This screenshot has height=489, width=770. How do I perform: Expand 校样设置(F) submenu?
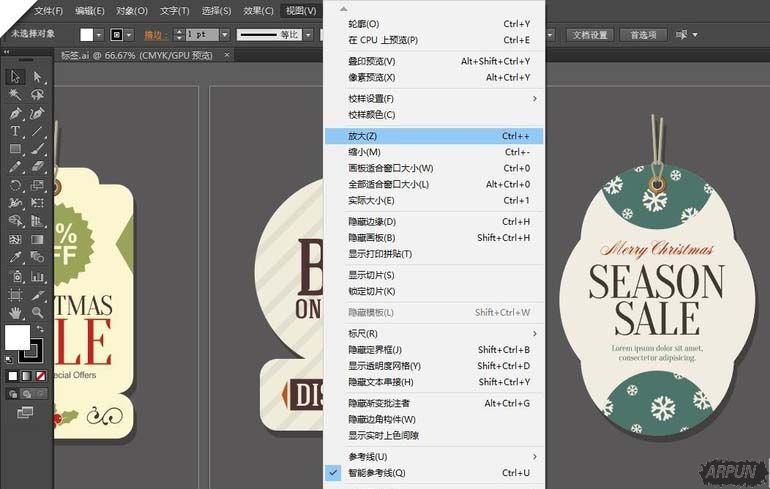pyautogui.click(x=434, y=99)
